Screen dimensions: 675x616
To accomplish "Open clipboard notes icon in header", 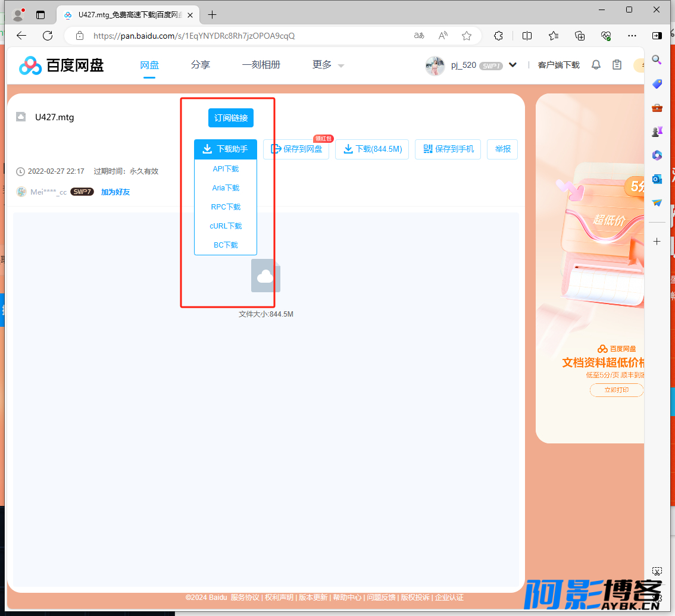I will [617, 65].
